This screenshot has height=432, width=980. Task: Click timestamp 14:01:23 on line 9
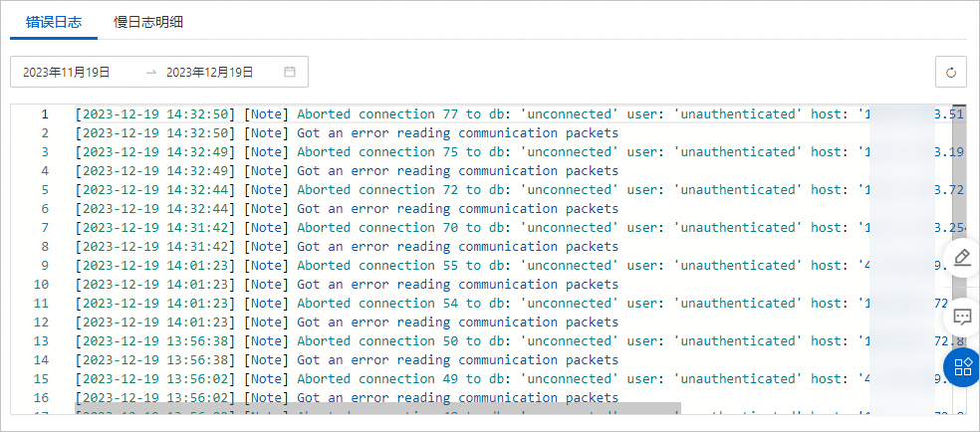[155, 266]
